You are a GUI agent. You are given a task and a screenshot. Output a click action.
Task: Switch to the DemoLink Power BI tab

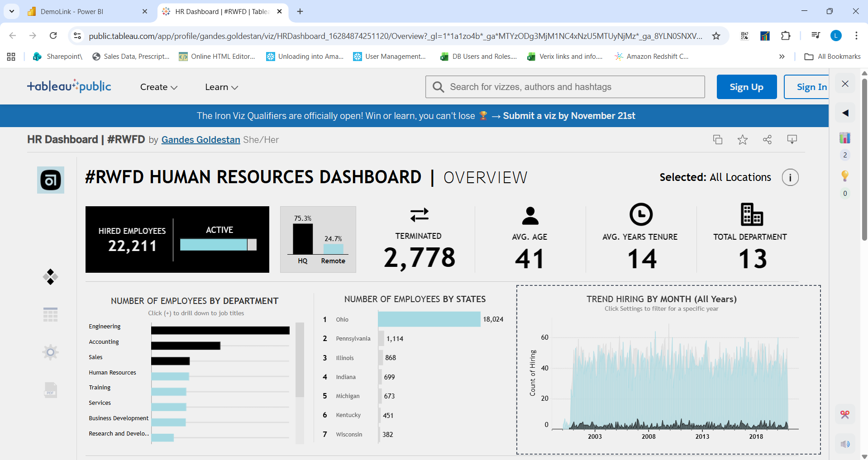click(77, 11)
